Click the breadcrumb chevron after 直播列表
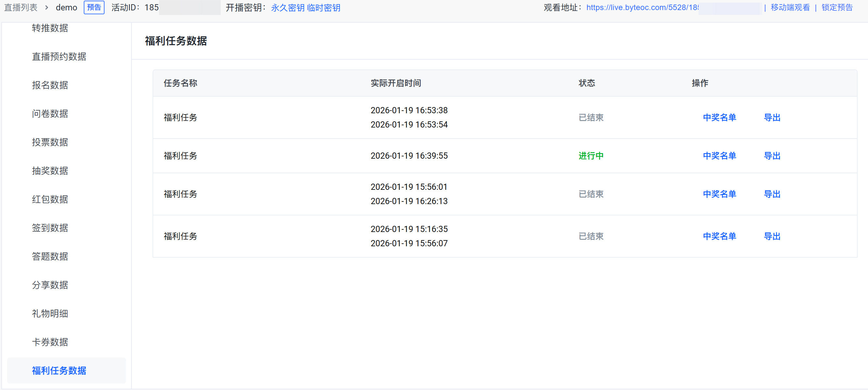 (x=46, y=7)
